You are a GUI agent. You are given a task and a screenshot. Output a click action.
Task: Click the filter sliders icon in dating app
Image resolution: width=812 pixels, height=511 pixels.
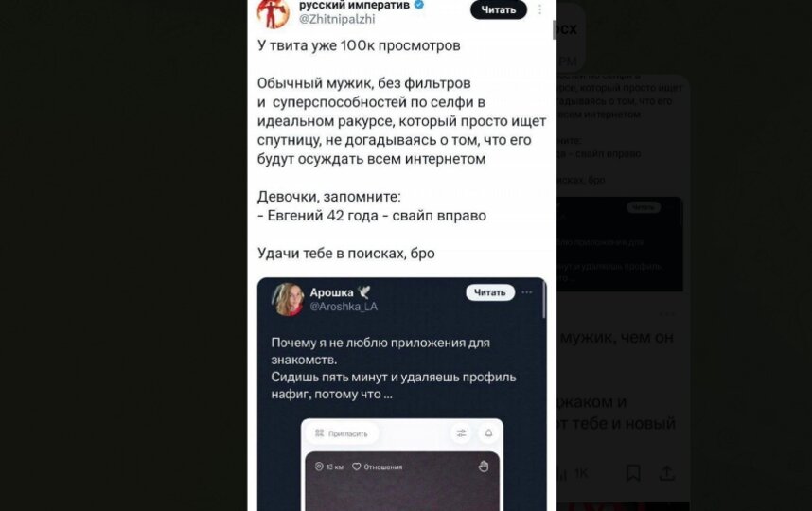point(461,433)
